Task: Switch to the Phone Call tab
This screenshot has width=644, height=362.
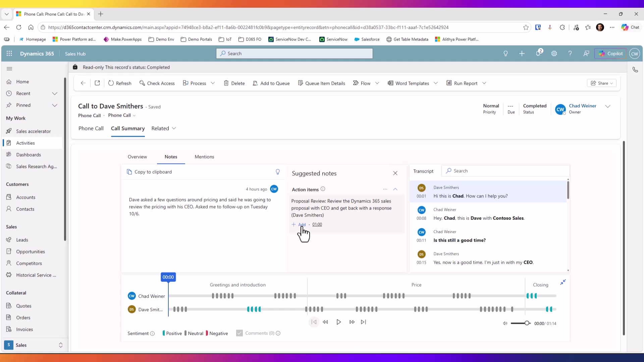Action: (91, 128)
